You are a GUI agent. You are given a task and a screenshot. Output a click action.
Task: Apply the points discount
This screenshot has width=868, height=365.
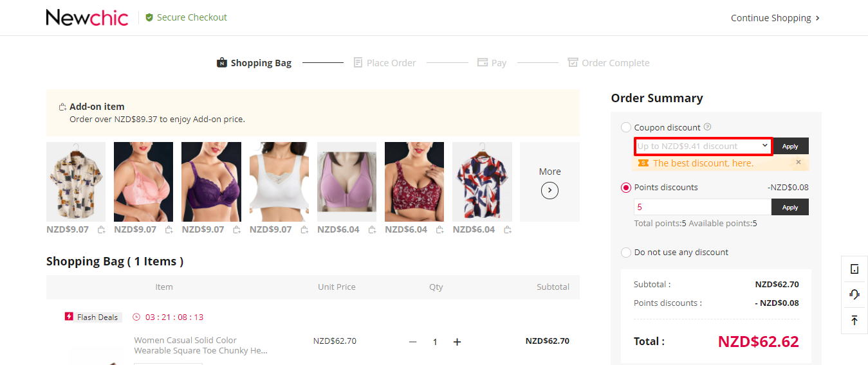click(790, 207)
